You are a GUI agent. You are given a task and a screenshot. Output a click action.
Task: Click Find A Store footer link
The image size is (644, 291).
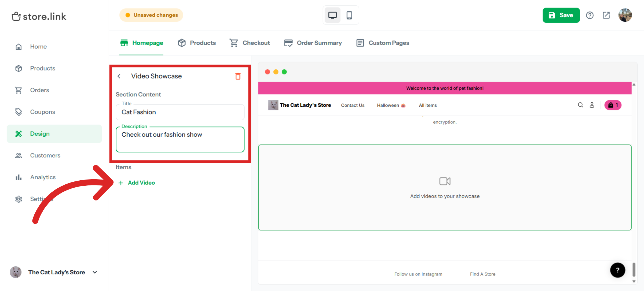click(482, 274)
